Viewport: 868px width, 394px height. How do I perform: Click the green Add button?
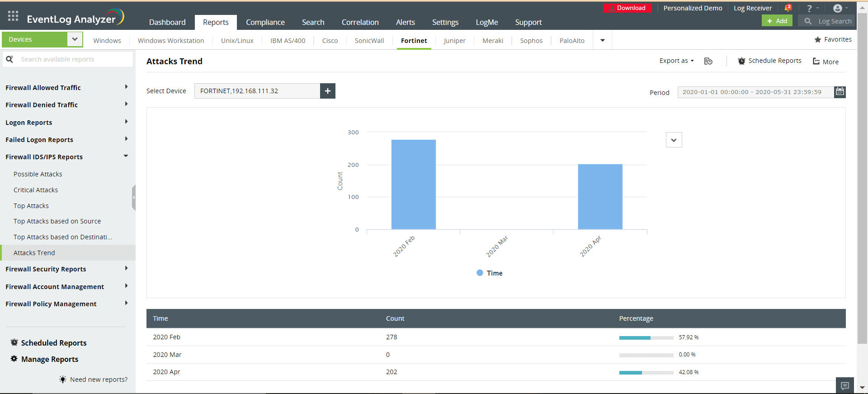tap(777, 21)
